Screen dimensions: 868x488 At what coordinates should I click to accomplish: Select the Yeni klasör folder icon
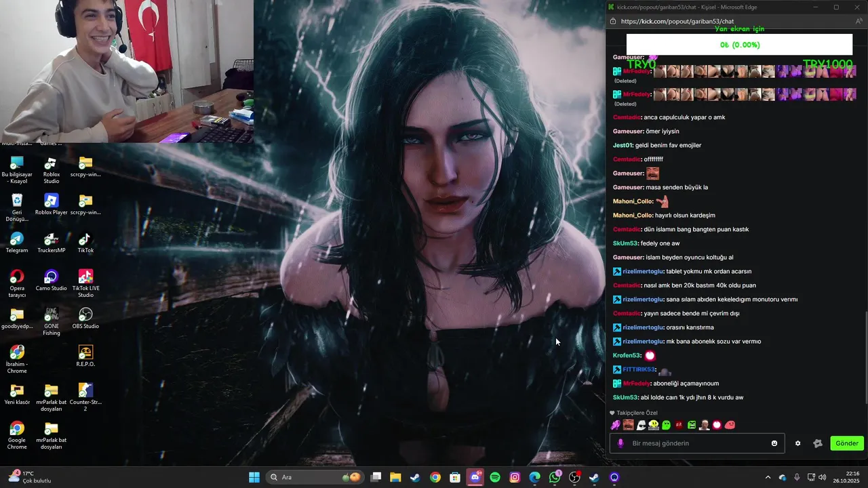[x=17, y=394]
